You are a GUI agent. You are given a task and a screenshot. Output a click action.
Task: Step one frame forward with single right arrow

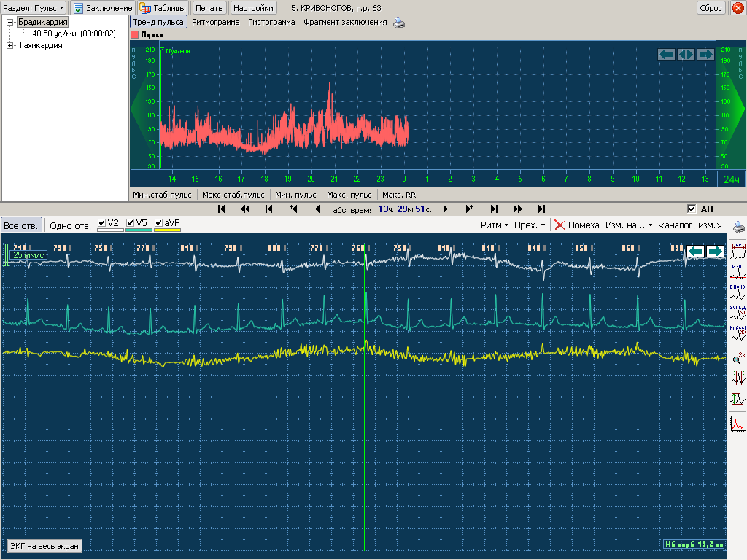pos(446,209)
